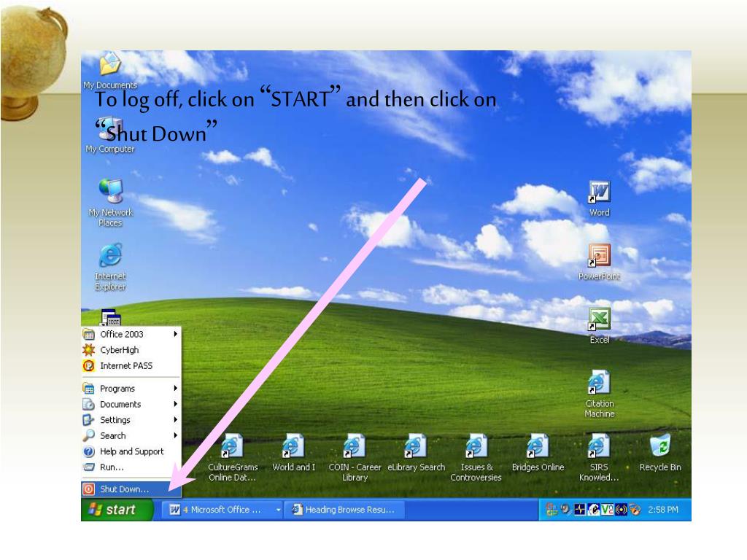Image resolution: width=747 pixels, height=560 pixels.
Task: Open the World and I shortcut
Action: point(293,452)
